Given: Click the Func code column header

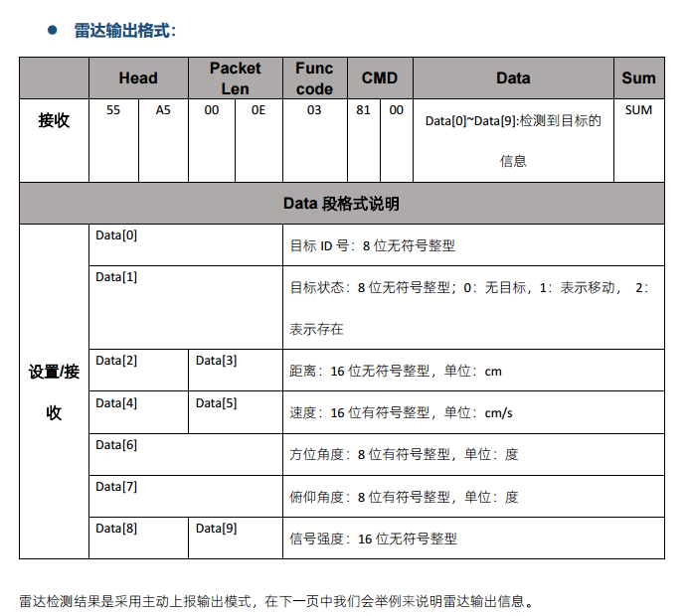Looking at the screenshot, I should pos(314,78).
